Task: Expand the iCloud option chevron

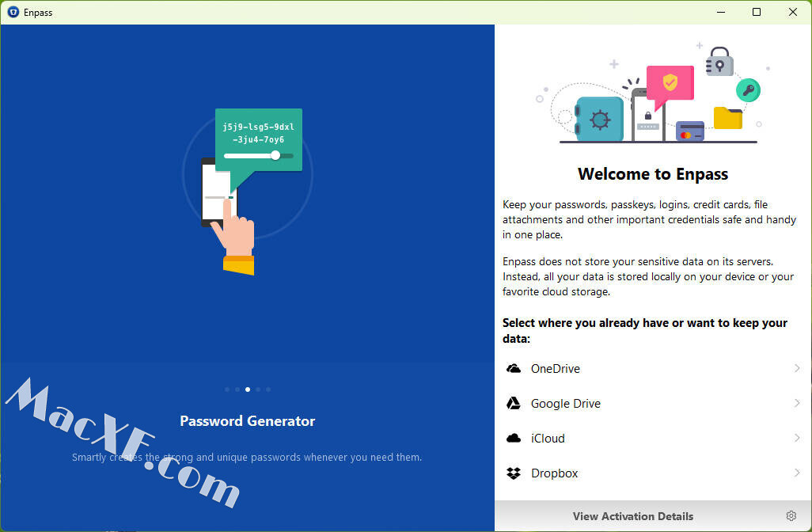Action: [x=797, y=438]
